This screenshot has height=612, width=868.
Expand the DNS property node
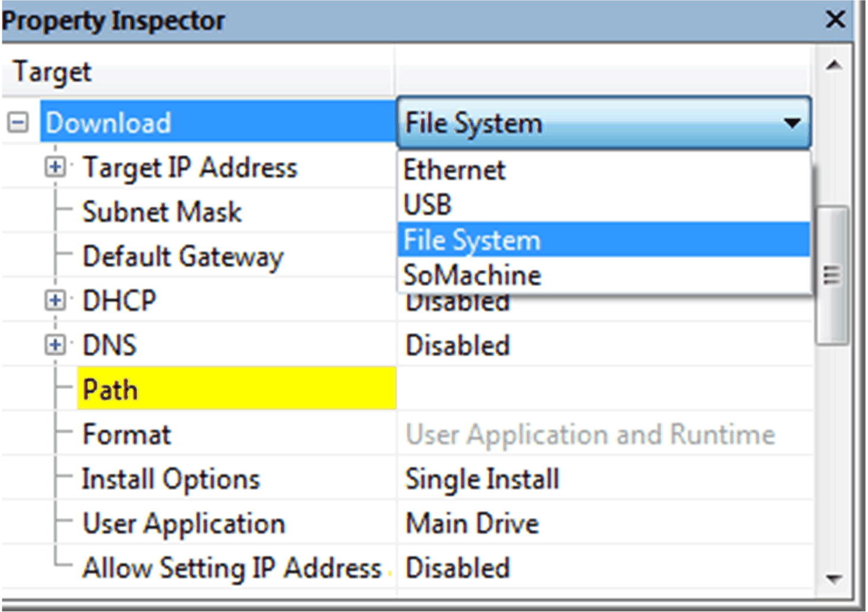click(x=55, y=344)
